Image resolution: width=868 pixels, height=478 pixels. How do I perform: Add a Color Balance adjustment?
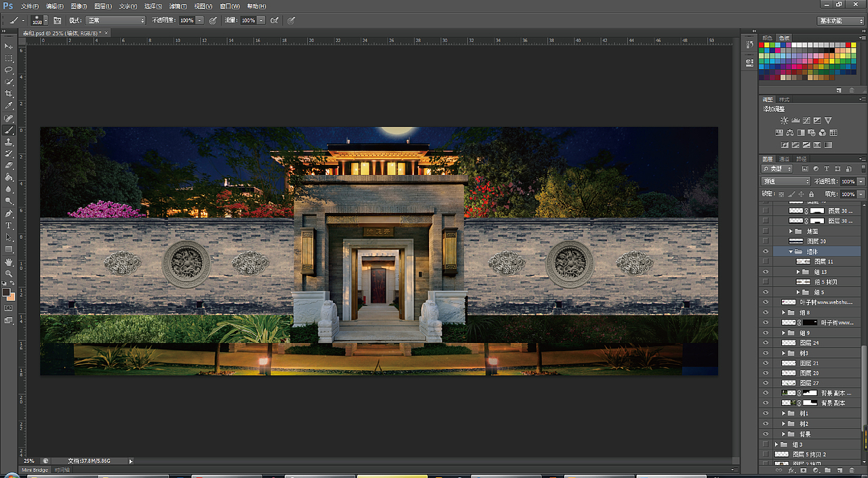[790, 132]
